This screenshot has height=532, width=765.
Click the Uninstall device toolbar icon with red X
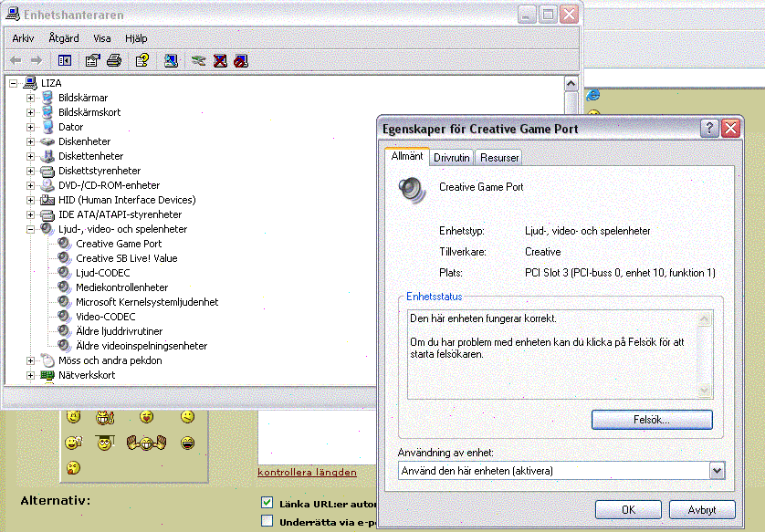(221, 60)
